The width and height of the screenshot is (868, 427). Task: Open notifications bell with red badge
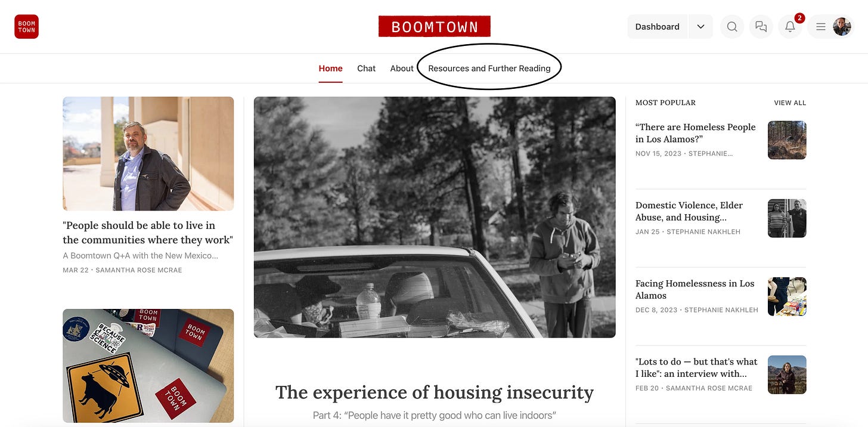click(790, 27)
